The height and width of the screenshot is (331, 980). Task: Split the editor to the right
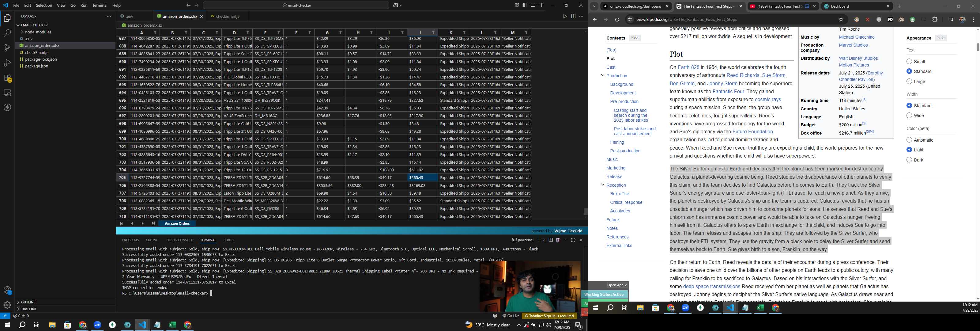pos(573,16)
